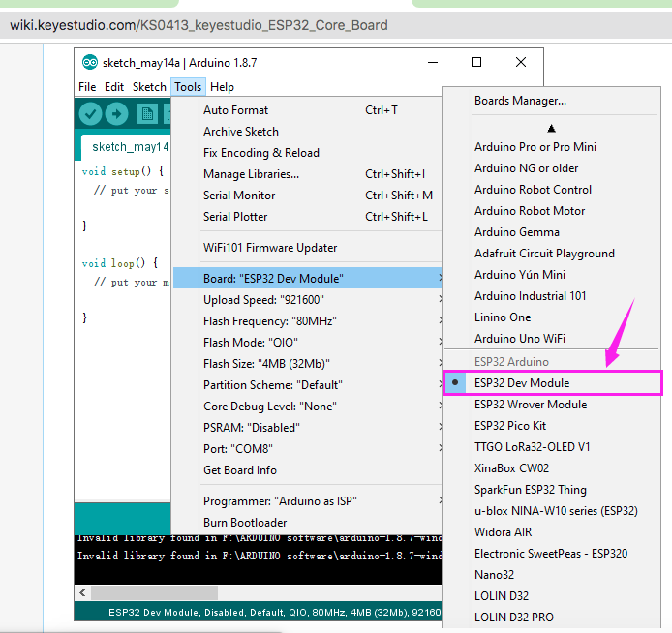Expand Partition Scheme: "Default" submenu

click(307, 385)
